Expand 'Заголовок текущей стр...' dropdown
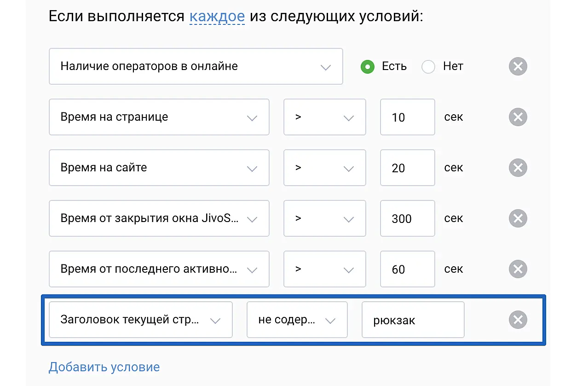This screenshot has width=588, height=386. click(140, 320)
